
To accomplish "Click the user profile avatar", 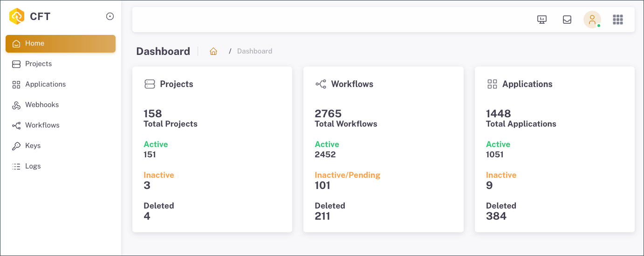I will tap(592, 20).
